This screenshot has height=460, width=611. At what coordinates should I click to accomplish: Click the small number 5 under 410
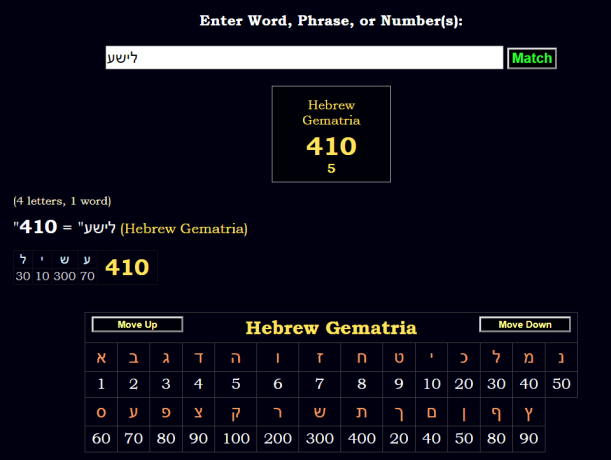click(331, 168)
